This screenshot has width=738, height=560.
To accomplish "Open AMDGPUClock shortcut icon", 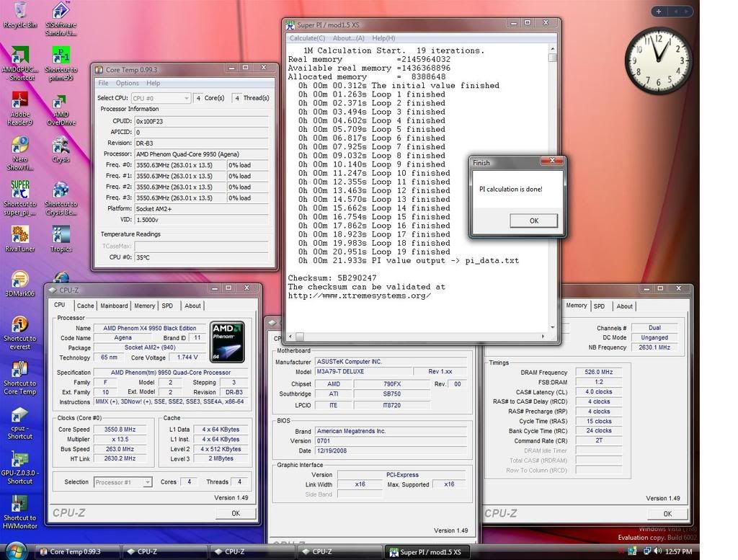I will point(19,63).
